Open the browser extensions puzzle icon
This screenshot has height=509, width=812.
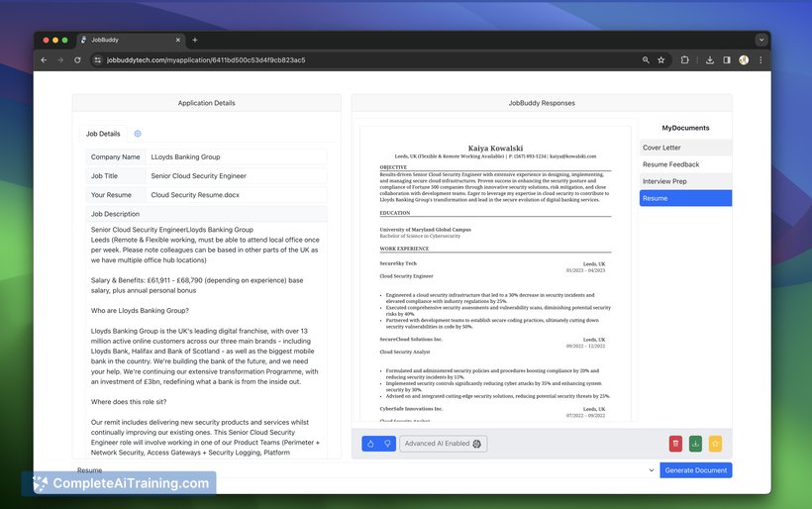[x=684, y=60]
